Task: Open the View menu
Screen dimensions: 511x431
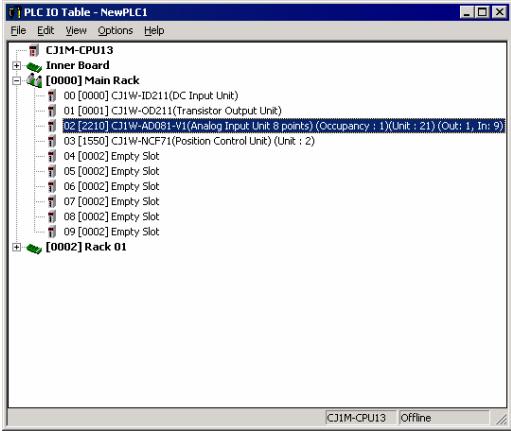Action: 76,31
